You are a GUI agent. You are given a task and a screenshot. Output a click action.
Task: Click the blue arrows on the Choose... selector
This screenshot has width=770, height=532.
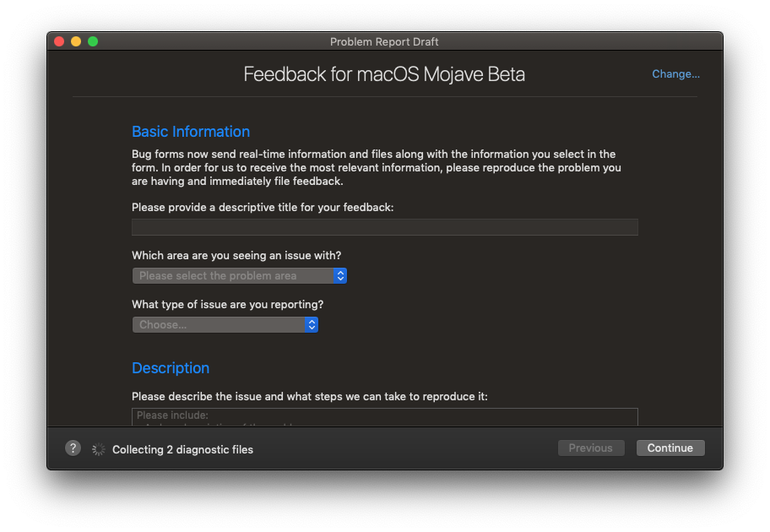312,325
